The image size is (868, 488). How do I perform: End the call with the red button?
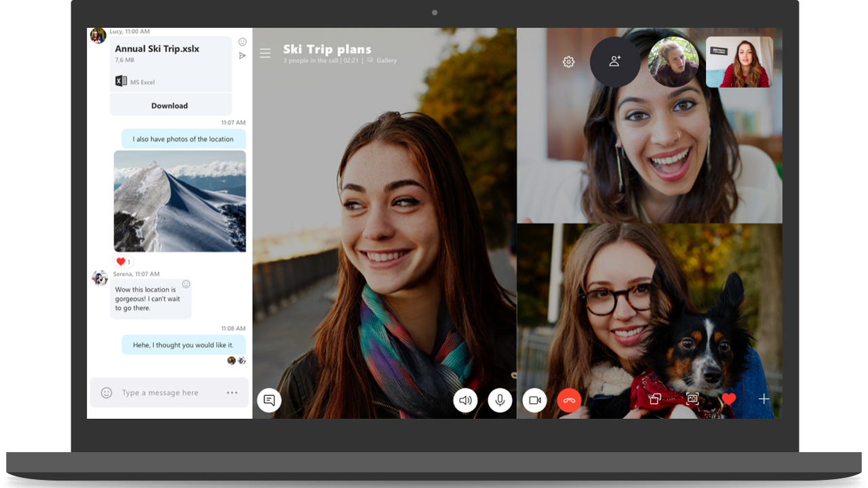(x=569, y=400)
